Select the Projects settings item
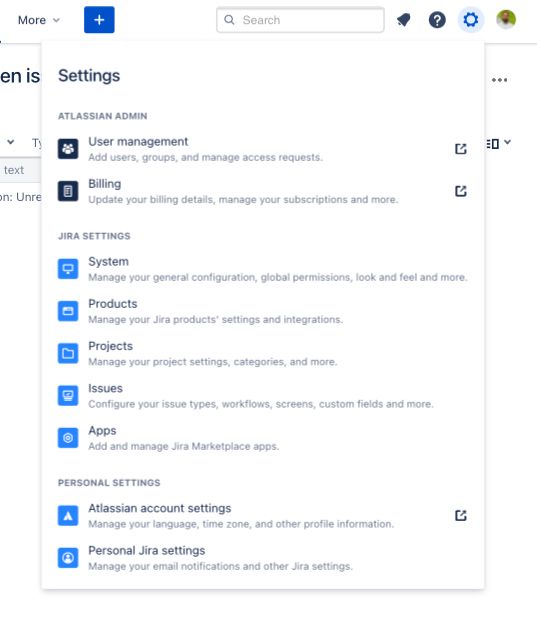The width and height of the screenshot is (537, 643). click(262, 353)
